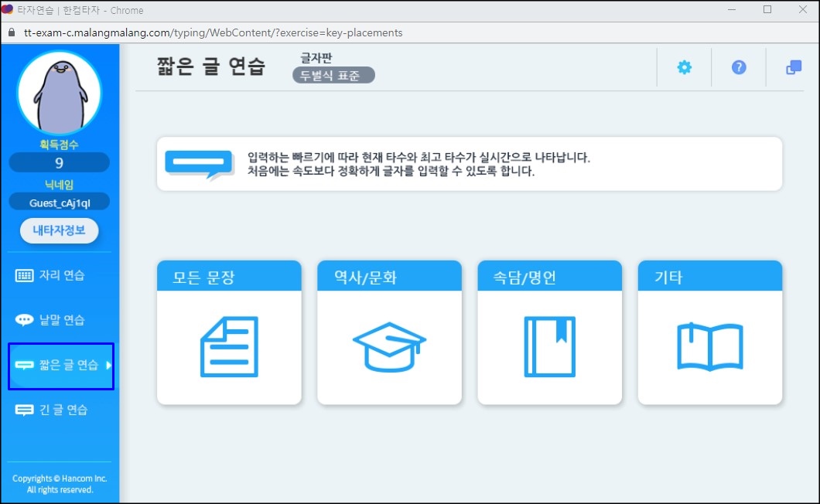Open the 역사/문화 card header
The width and height of the screenshot is (820, 504).
tap(390, 276)
